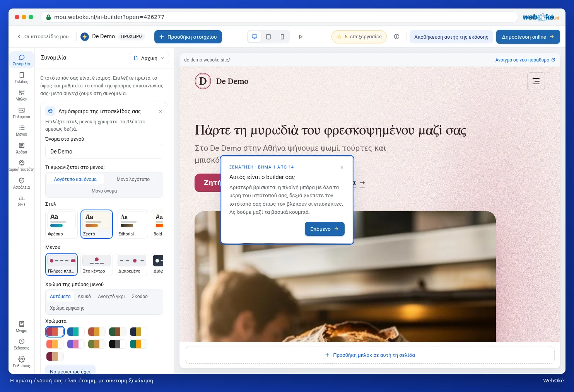Open the Συνομιλία sidebar panel

coord(21,60)
